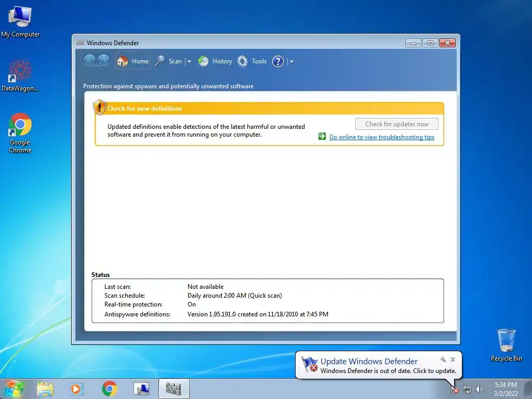Launch Chrome from the taskbar
Viewport: 532px width, 399px height.
(109, 389)
